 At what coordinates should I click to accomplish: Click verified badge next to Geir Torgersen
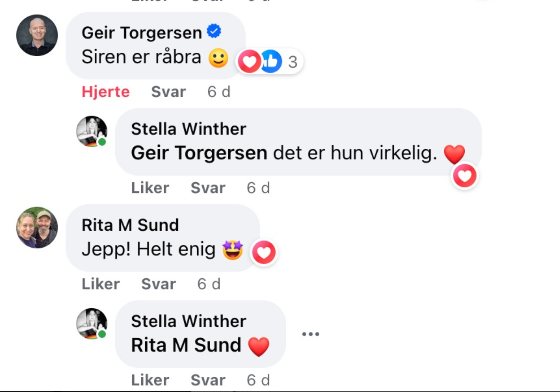coord(214,31)
